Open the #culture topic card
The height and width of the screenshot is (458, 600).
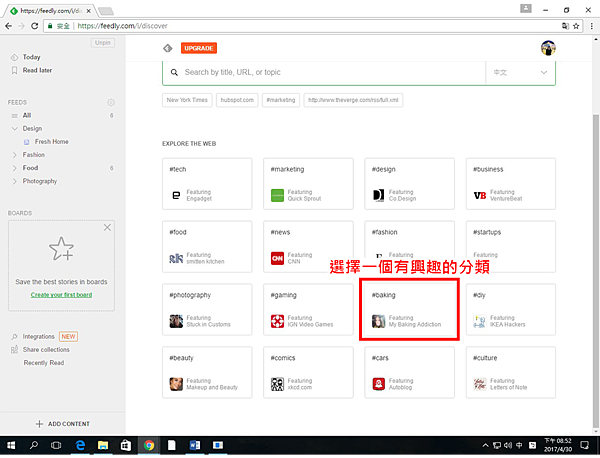510,373
